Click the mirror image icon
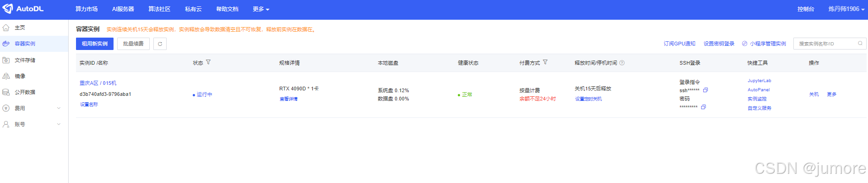Image resolution: width=868 pixels, height=183 pixels. click(x=6, y=76)
